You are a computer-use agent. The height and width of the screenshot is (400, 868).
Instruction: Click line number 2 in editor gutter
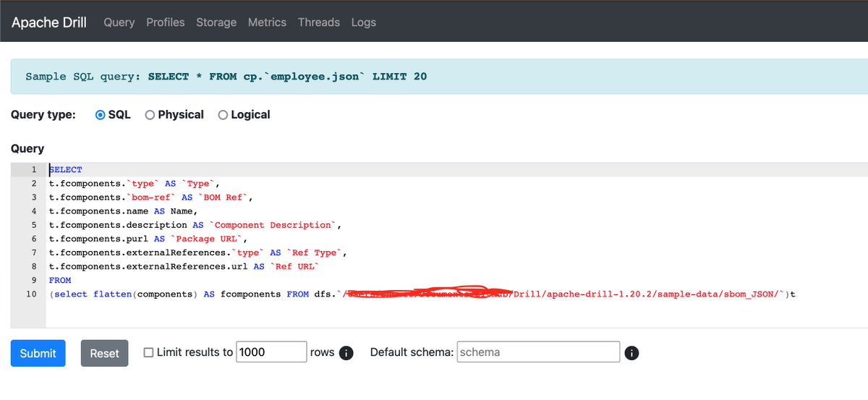(x=33, y=184)
